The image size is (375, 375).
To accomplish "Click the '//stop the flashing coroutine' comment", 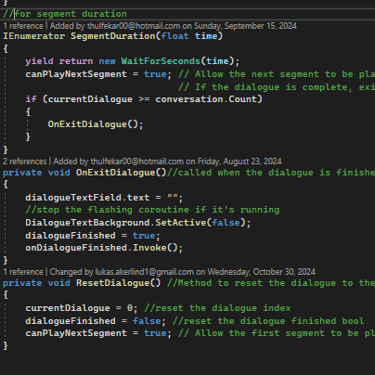I will point(153,210).
